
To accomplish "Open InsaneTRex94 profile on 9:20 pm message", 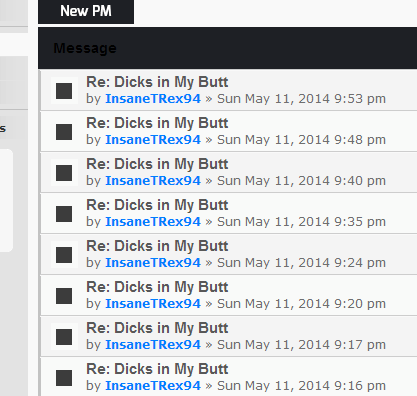I will [153, 304].
